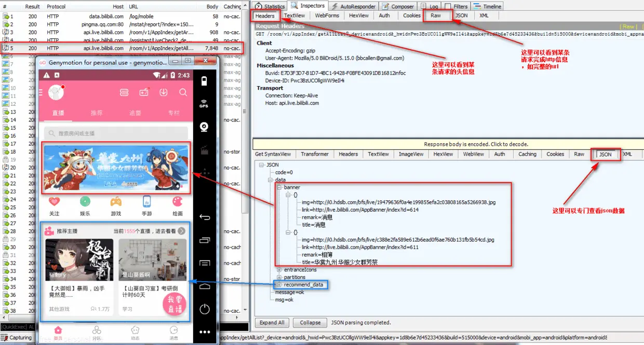Viewport: 644px width, 345px height.
Task: Click the Genymotion home button
Action: 205,286
